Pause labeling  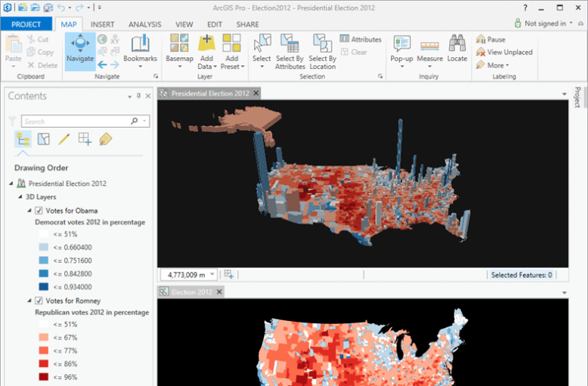[x=490, y=39]
